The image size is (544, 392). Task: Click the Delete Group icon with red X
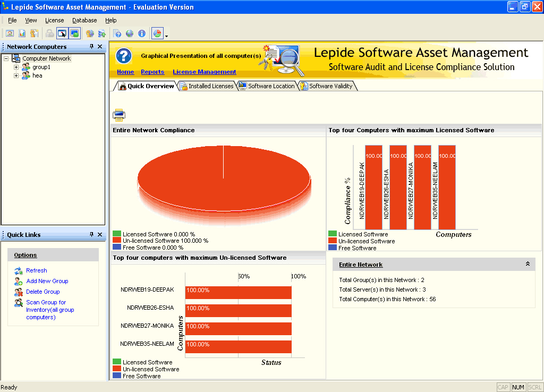pyautogui.click(x=19, y=292)
